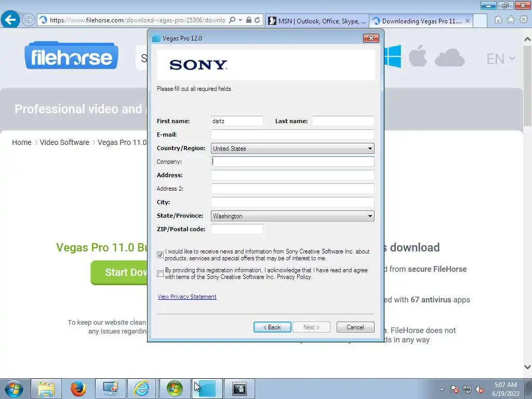This screenshot has width=532, height=399.
Task: Click the Company input field
Action: [x=292, y=162]
